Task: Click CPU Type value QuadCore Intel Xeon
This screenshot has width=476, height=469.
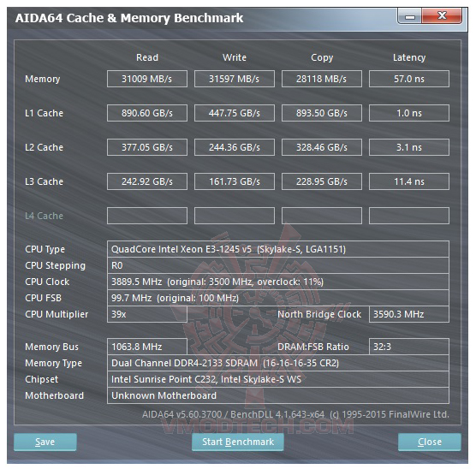Action: coord(278,249)
